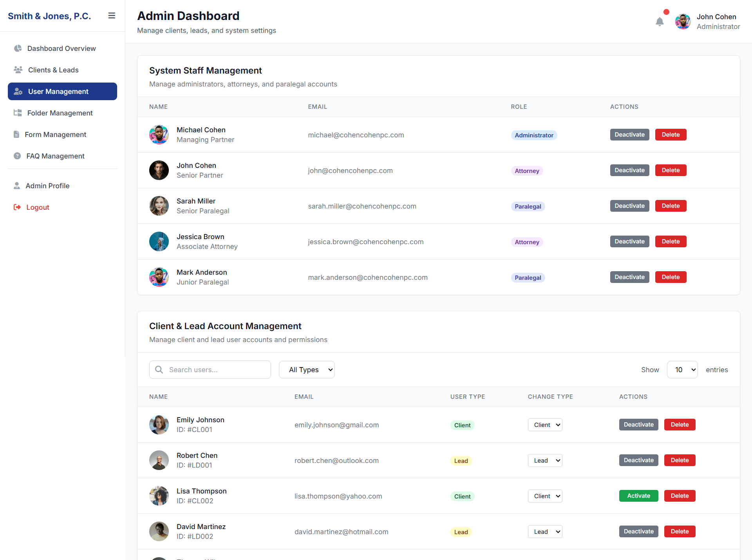Click the Smith & Jones, P.C. logo
The image size is (752, 560).
[x=49, y=16]
